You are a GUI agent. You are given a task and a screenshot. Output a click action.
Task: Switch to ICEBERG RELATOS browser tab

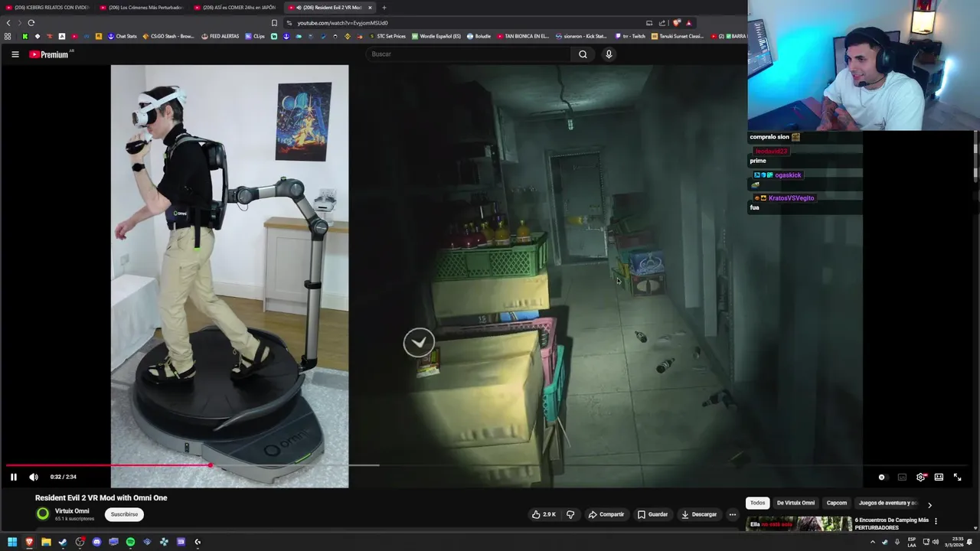47,8
